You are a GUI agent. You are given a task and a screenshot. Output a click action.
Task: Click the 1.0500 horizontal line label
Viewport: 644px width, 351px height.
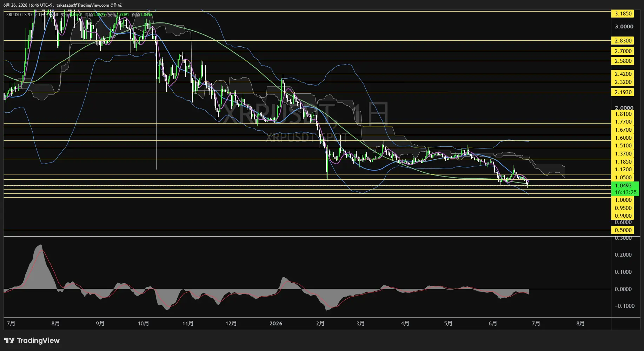[623, 178]
